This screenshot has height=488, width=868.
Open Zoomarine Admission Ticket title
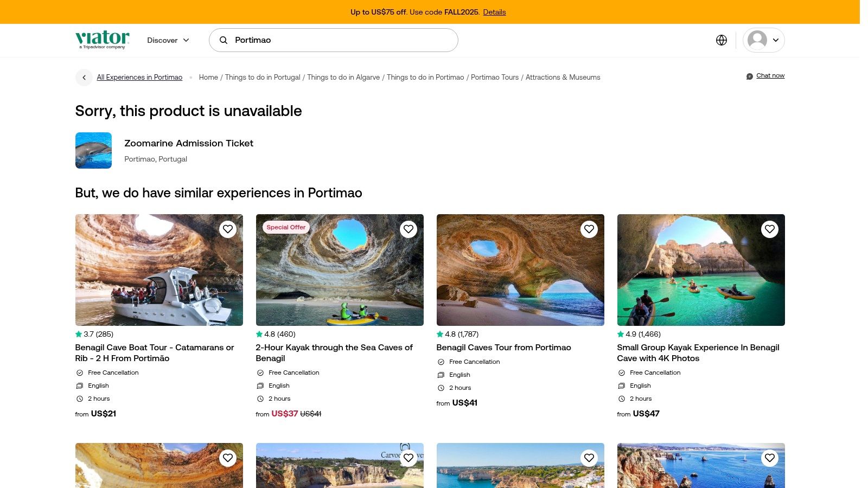click(x=189, y=143)
